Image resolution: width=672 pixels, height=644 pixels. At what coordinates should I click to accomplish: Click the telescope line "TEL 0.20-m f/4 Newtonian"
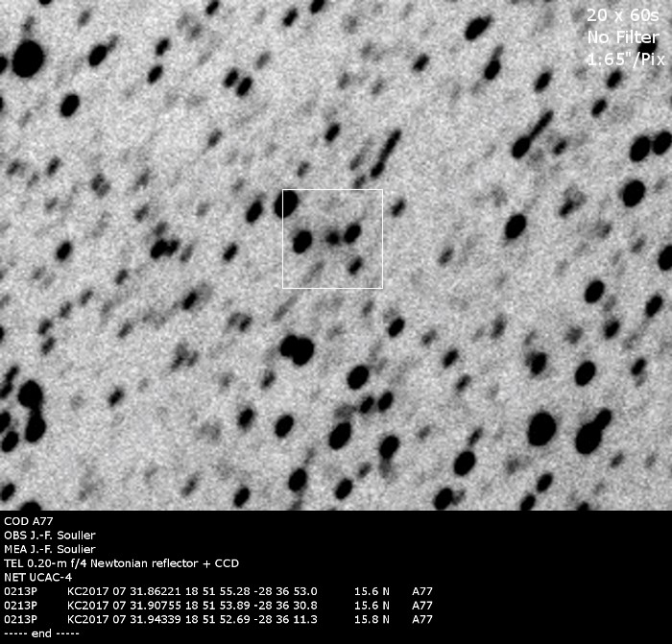tap(121, 563)
